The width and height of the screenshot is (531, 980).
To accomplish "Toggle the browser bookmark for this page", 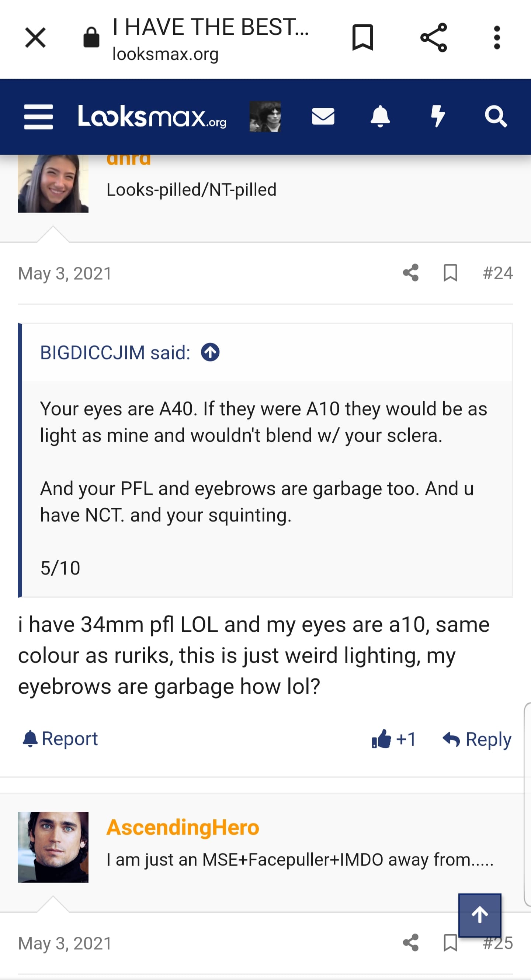I will click(363, 38).
